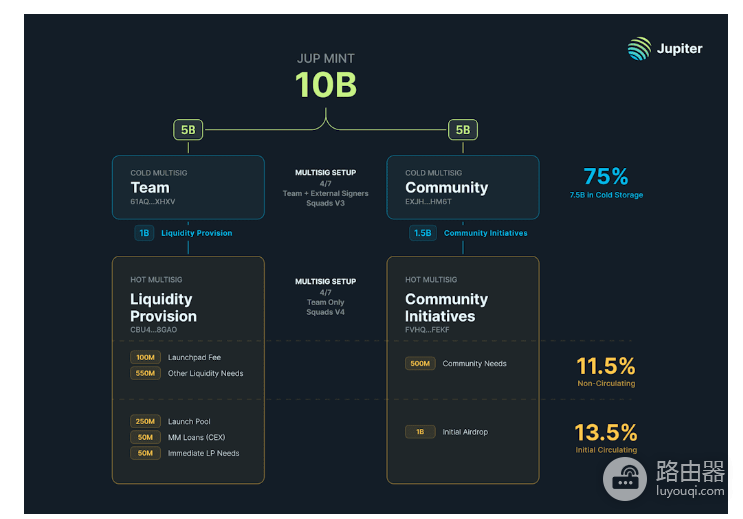The image size is (743, 519).
Task: Click the '75%' cold storage figure
Action: point(606,176)
